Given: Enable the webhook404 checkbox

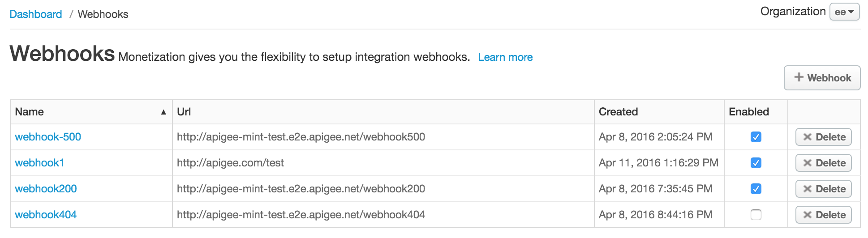Looking at the screenshot, I should (x=756, y=215).
